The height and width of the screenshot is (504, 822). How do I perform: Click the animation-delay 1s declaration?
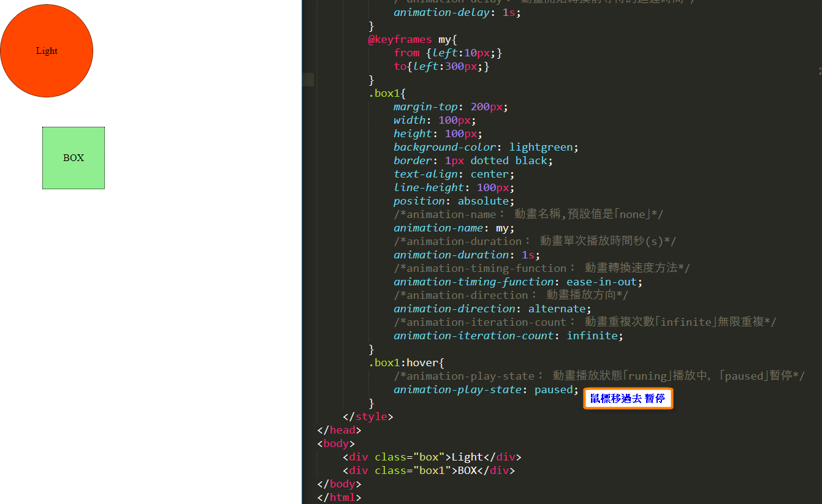point(457,12)
